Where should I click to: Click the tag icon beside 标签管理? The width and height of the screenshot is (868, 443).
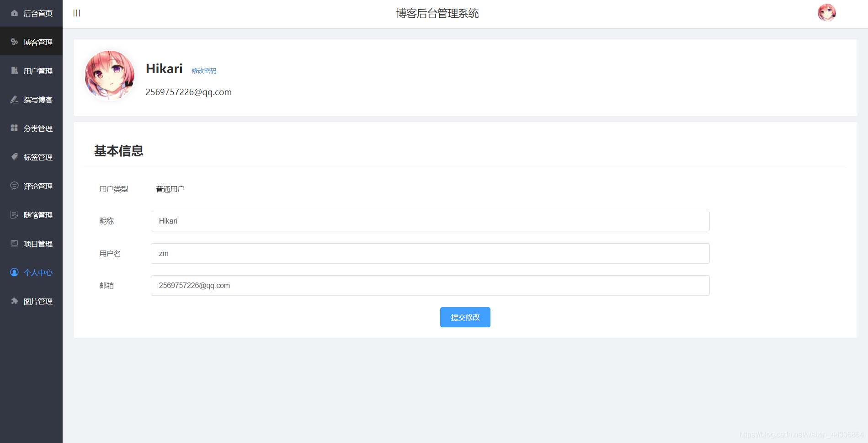(x=14, y=157)
